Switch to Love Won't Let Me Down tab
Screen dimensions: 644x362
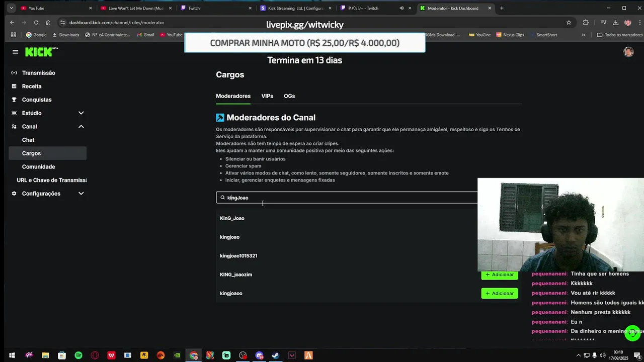(136, 8)
